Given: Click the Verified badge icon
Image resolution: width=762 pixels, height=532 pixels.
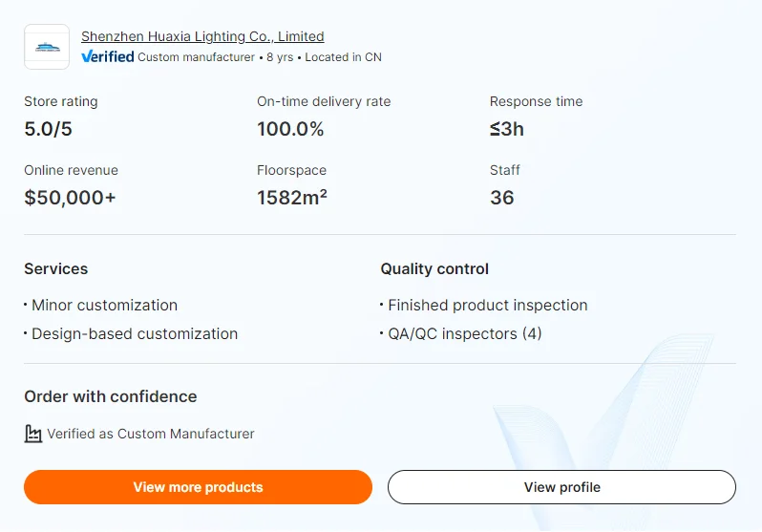Looking at the screenshot, I should (x=108, y=56).
